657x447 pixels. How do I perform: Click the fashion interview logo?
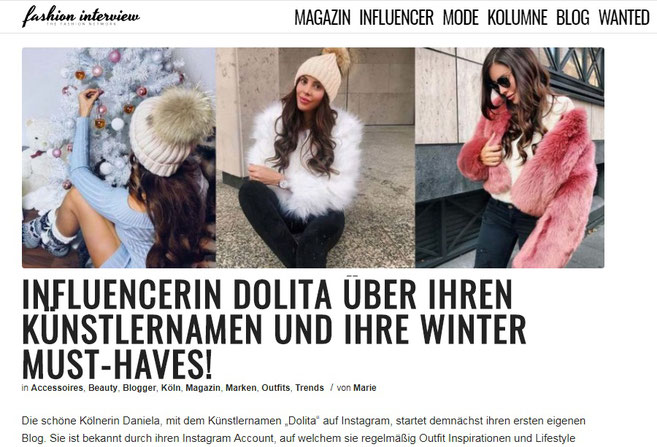pyautogui.click(x=81, y=16)
